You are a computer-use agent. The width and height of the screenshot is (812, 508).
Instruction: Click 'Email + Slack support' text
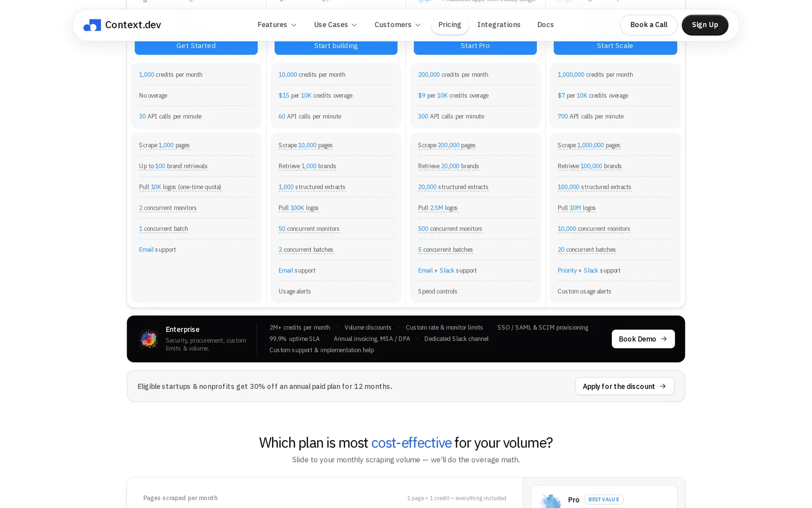point(447,271)
